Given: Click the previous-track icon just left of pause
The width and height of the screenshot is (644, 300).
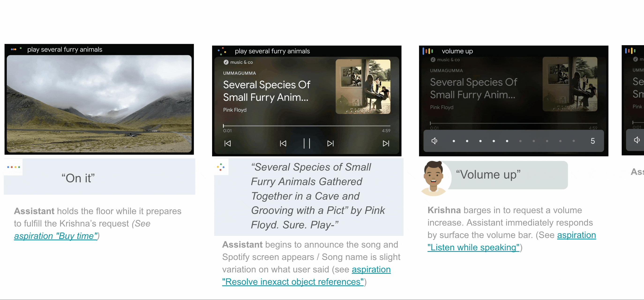Looking at the screenshot, I should click(x=283, y=143).
